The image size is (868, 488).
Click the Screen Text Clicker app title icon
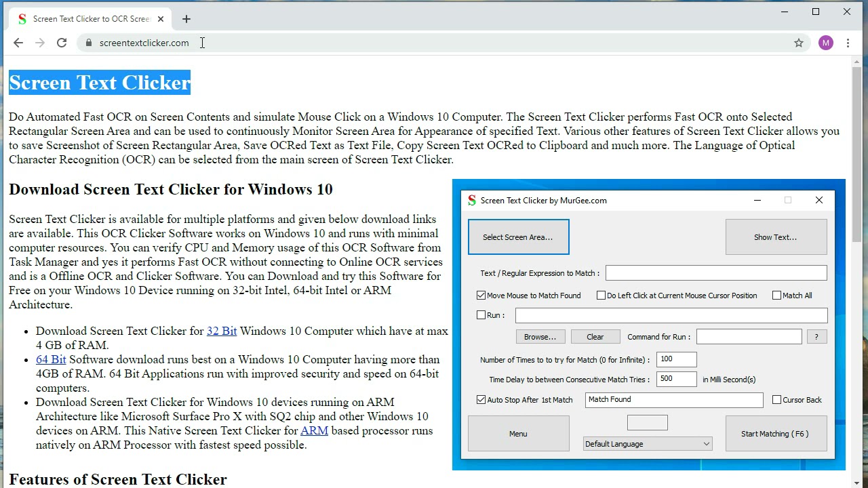[472, 200]
